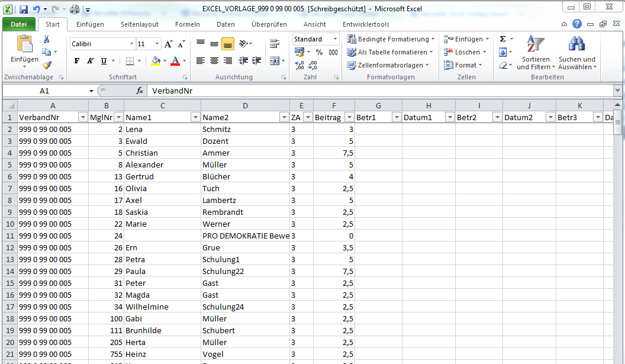This screenshot has width=625, height=364.
Task: Toggle italic formatting
Action: 91,61
